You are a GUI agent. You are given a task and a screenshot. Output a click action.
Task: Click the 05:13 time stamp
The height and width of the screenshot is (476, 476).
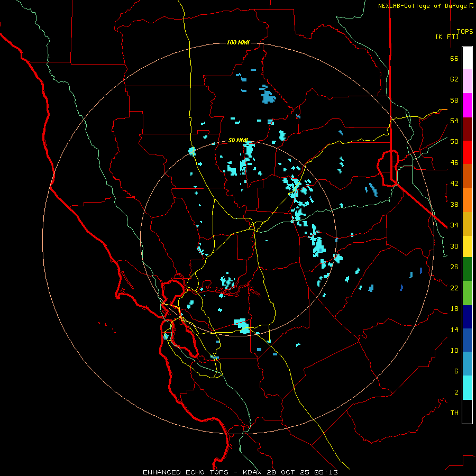[326, 472]
